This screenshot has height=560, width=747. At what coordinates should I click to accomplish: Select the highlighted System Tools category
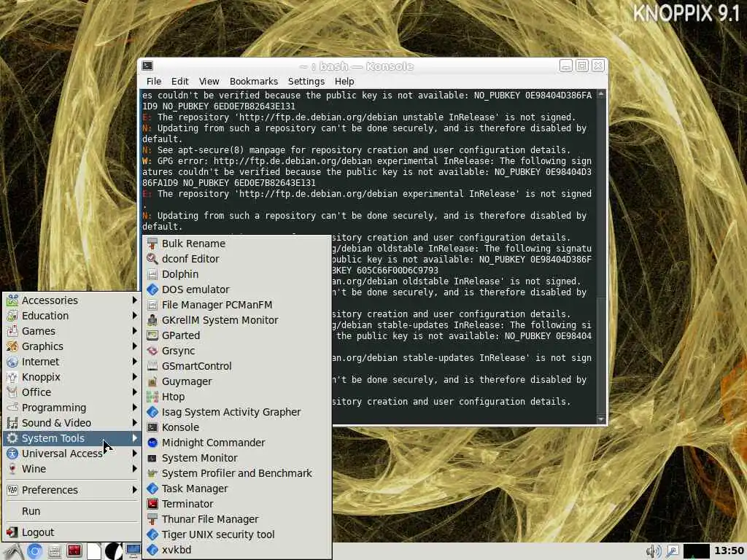(x=72, y=438)
